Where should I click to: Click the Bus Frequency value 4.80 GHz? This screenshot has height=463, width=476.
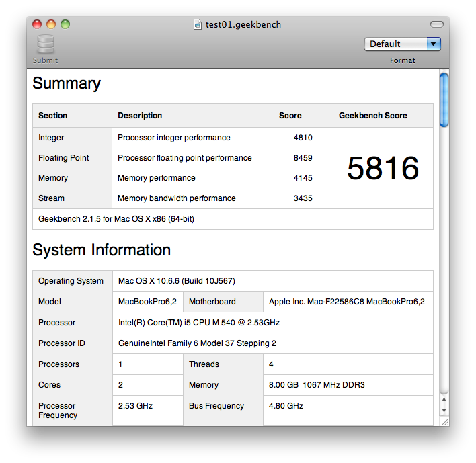coord(286,406)
